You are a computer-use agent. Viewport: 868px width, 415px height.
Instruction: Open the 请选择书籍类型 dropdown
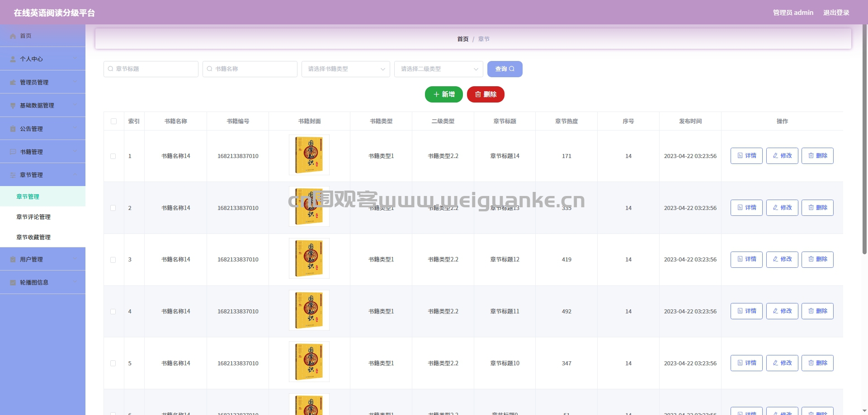[346, 69]
